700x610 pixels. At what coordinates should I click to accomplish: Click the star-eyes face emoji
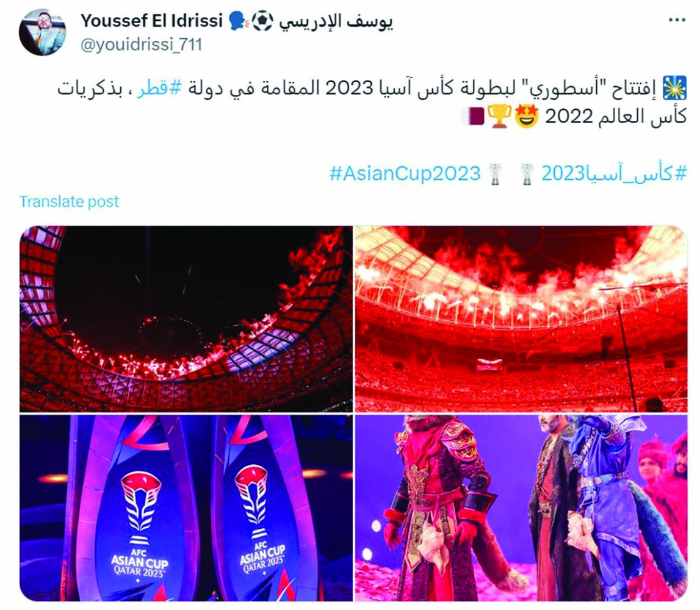click(527, 116)
